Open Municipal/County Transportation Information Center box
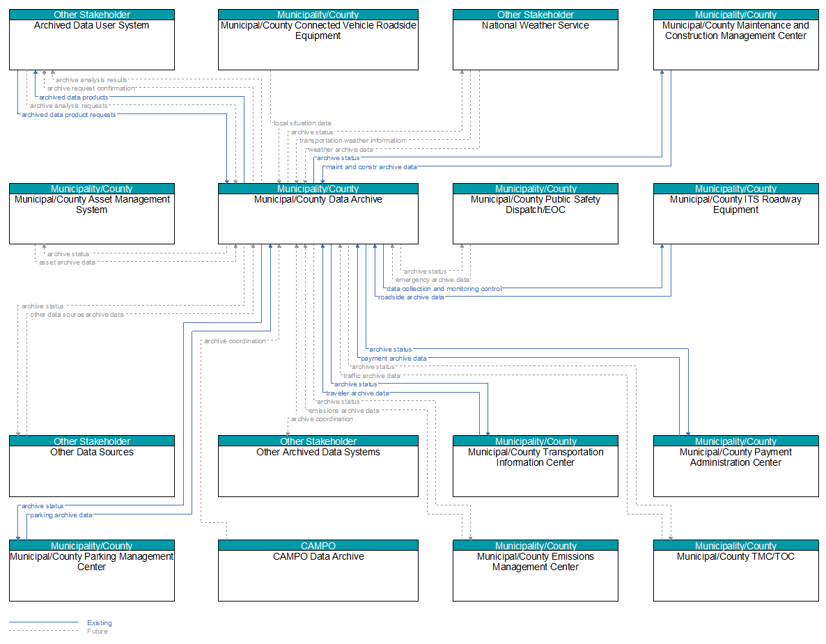The height and width of the screenshot is (644, 826). click(535, 466)
